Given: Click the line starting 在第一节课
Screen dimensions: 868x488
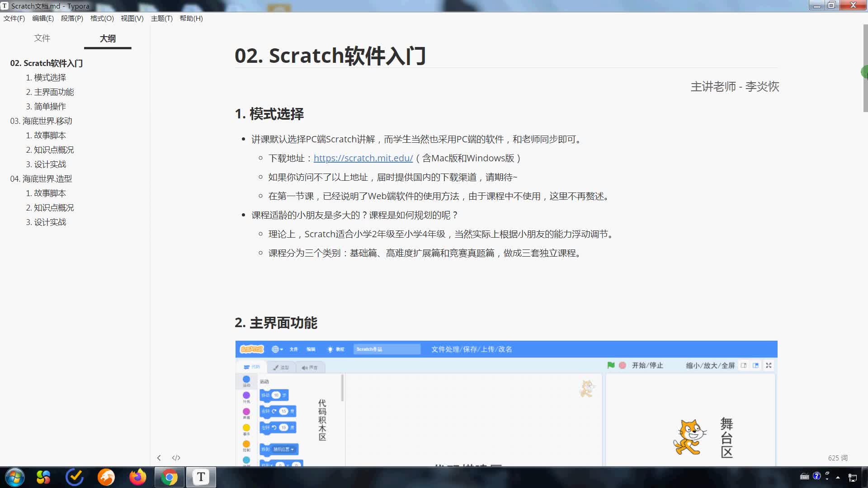Looking at the screenshot, I should [440, 196].
